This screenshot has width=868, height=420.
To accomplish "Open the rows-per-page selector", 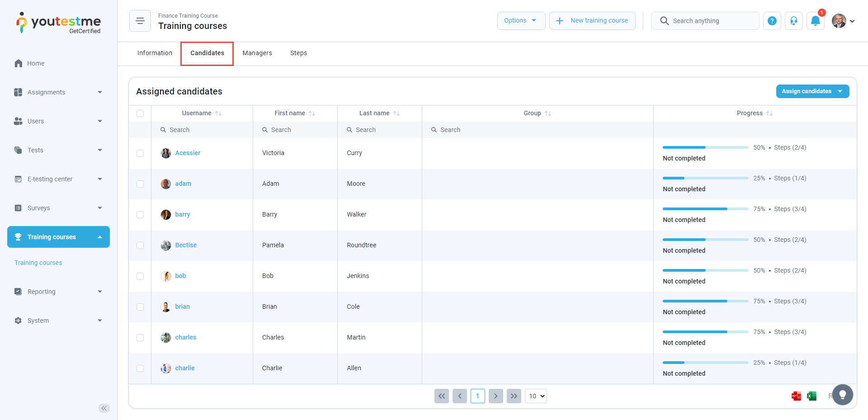I will point(536,396).
